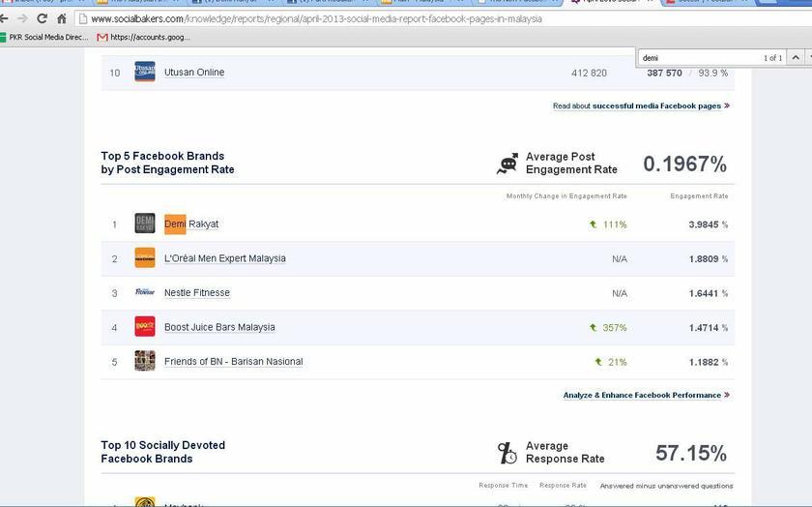
Task: Open Boost Juice Bars Malaysia link
Action: click(x=219, y=327)
